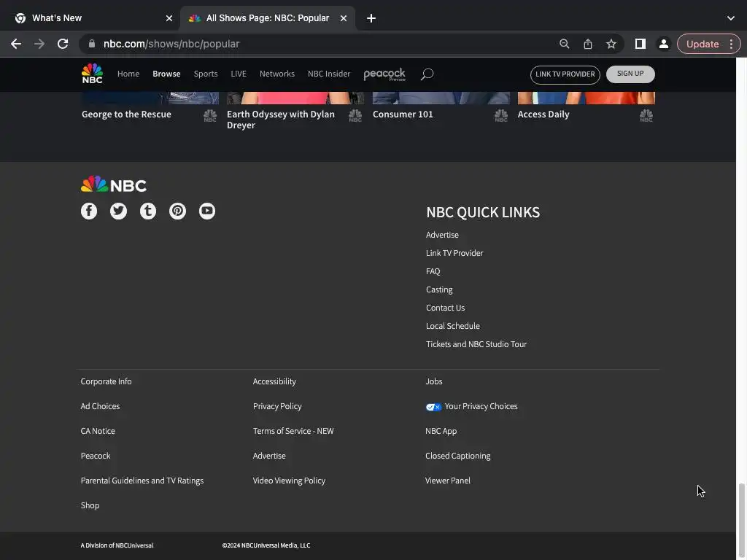Open the Corporate Info link
Screen dimensions: 747x560
click(106, 381)
